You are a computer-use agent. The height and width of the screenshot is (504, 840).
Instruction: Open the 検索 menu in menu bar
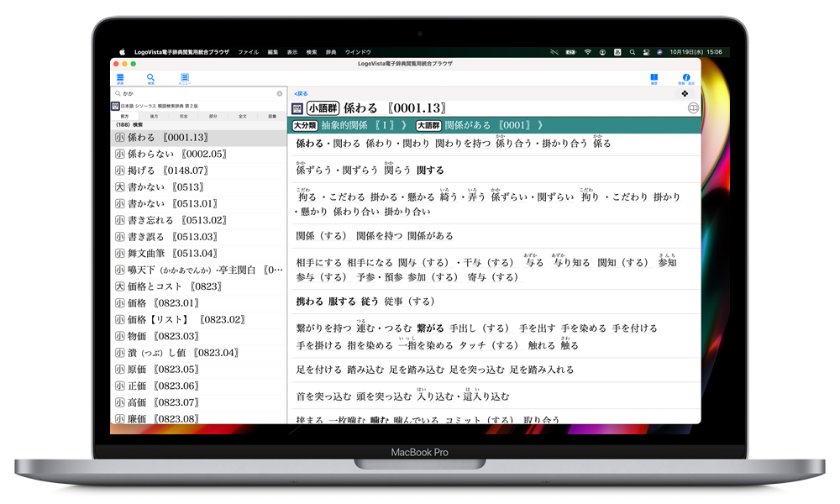[312, 52]
